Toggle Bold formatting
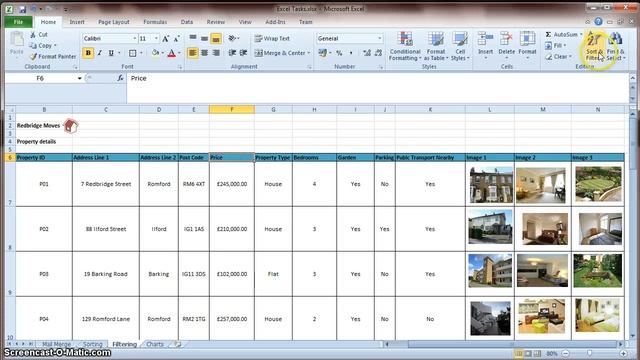Screen dimensions: 640x360 click(88, 53)
